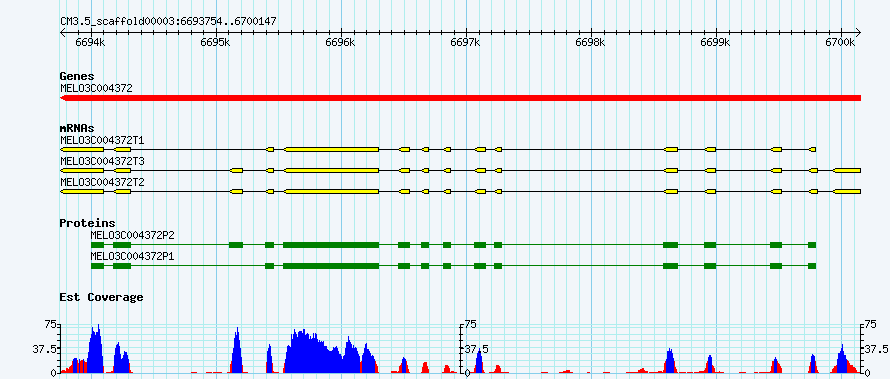Select the Genes track title
The image size is (890, 379).
coord(77,76)
